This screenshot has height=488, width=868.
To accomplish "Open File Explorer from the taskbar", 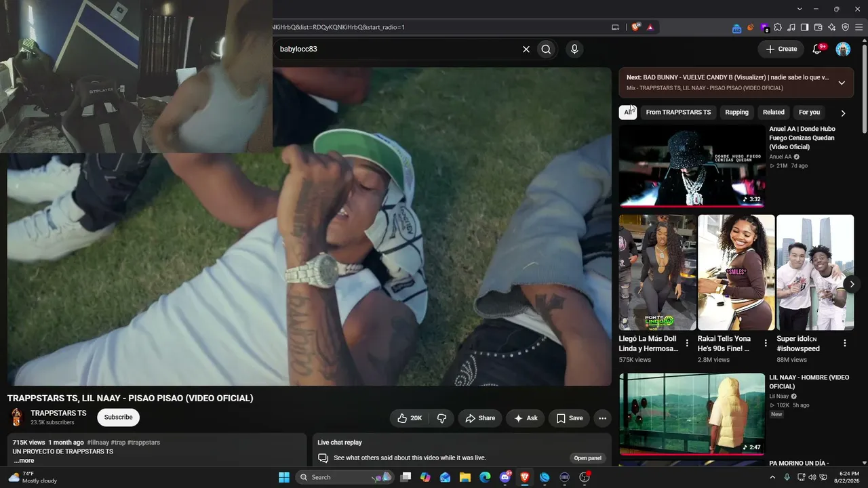I will pos(465,477).
